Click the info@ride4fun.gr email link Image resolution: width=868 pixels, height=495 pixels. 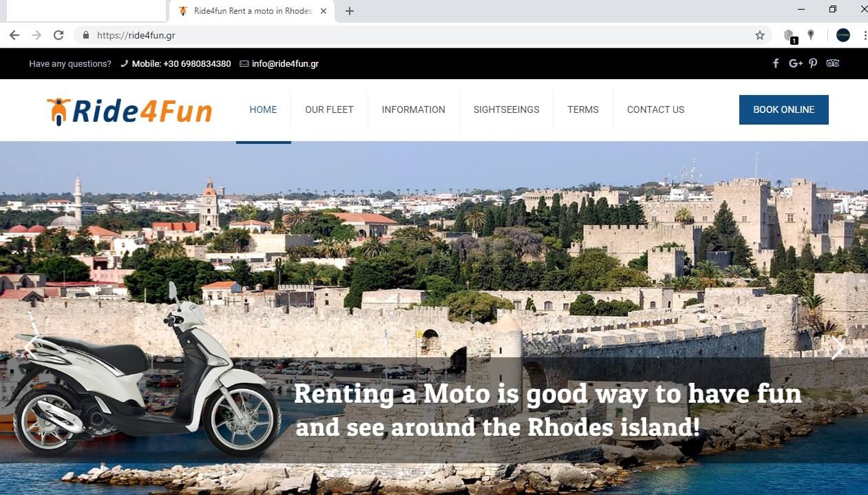285,64
